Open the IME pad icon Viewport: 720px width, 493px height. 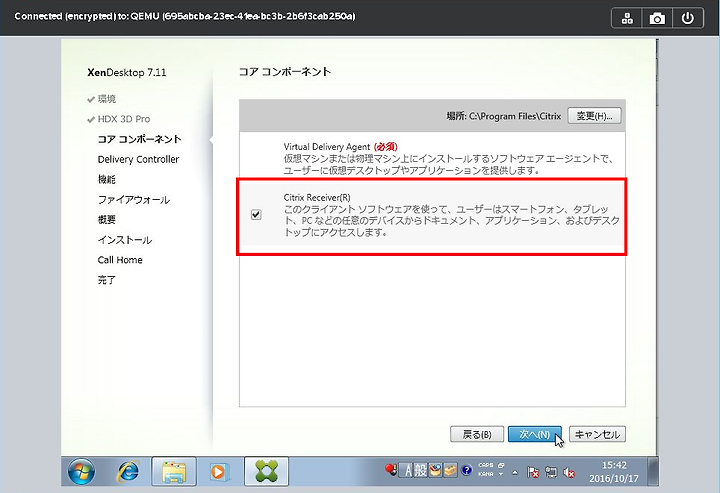pyautogui.click(x=435, y=470)
